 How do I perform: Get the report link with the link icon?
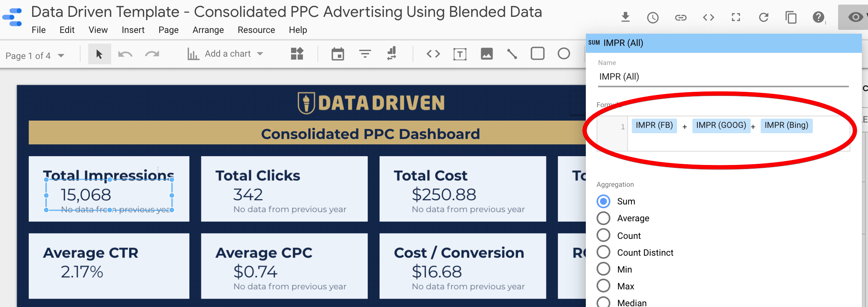[x=681, y=18]
